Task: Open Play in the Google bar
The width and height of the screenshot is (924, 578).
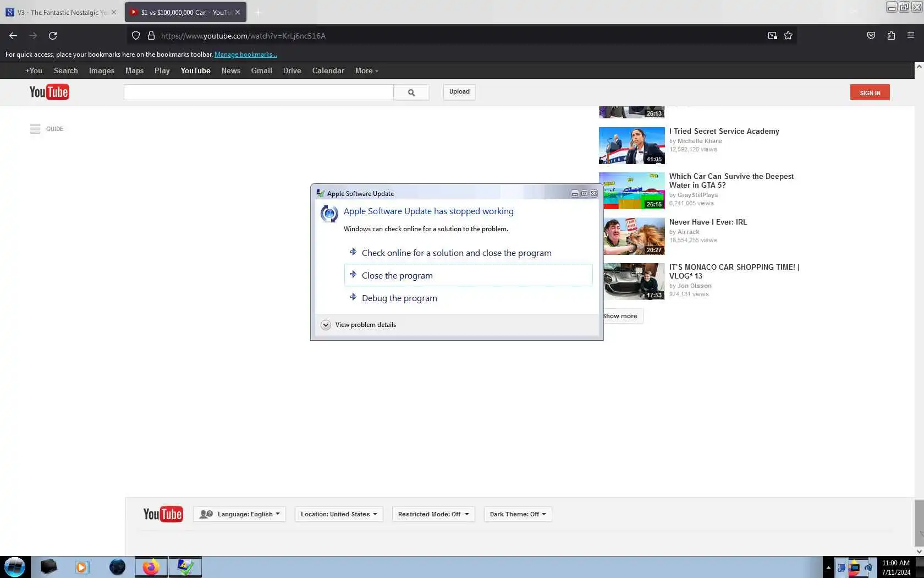Action: coord(162,70)
